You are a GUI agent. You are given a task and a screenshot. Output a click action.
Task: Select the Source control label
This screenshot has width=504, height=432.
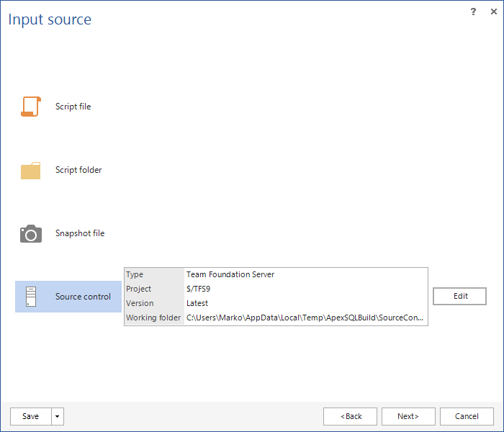pyautogui.click(x=83, y=297)
